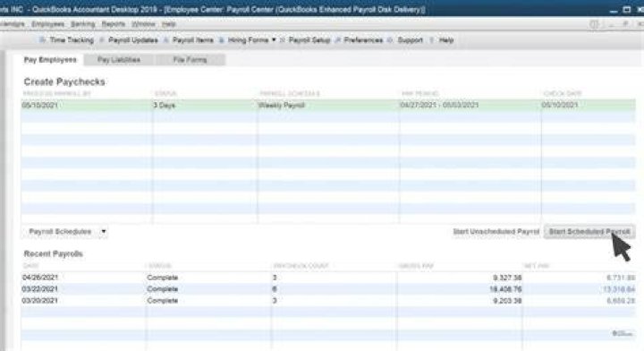
Task: Select the 04/26/2021 recent payroll row
Action: point(328,278)
